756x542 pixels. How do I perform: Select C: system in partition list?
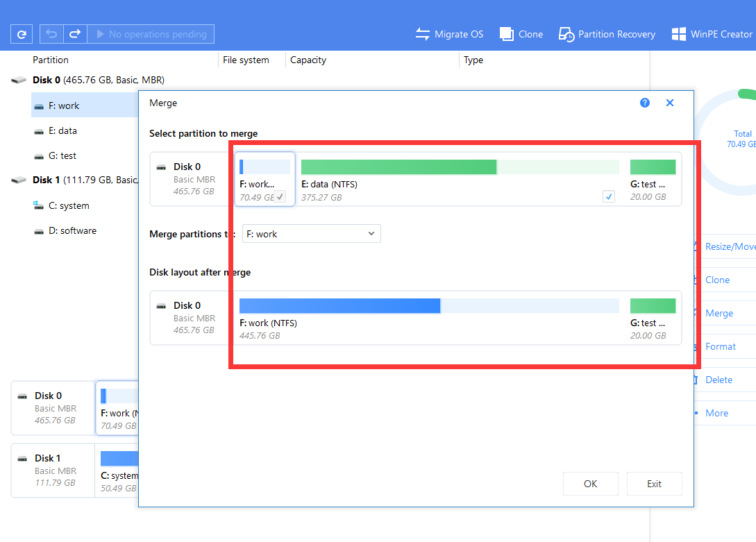[69, 205]
